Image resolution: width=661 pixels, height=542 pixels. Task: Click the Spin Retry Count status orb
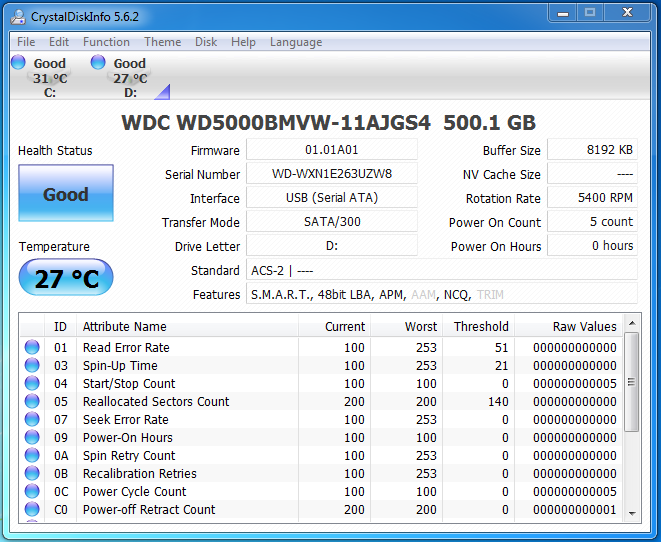point(32,456)
